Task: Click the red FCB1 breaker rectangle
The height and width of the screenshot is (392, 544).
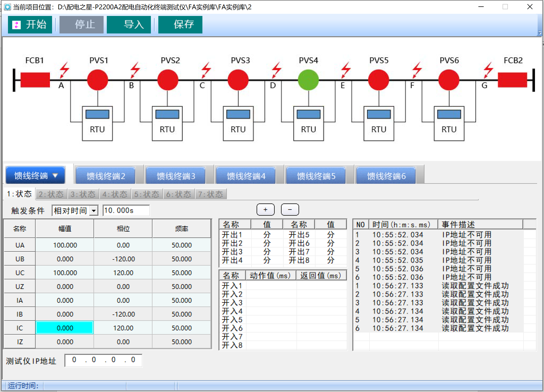Action: click(35, 80)
